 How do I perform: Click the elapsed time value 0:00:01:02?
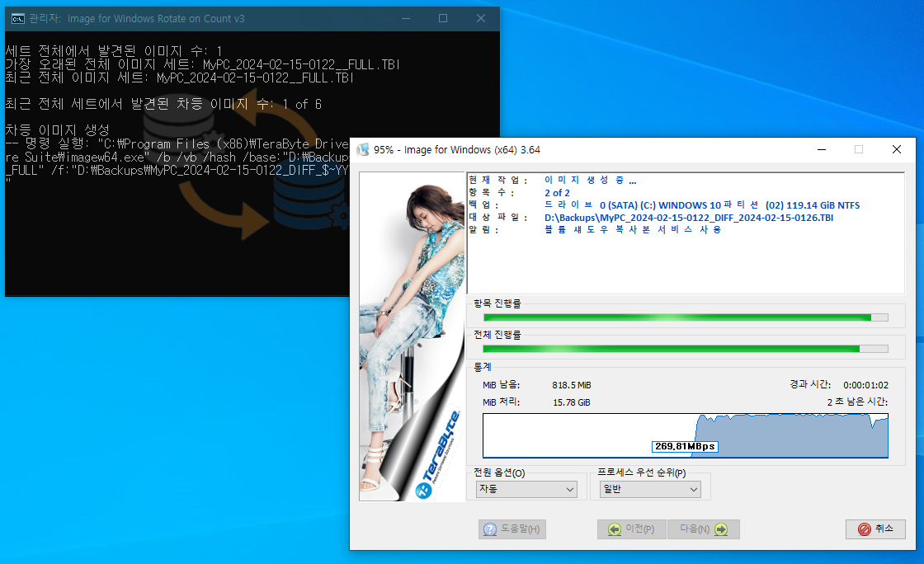coord(865,385)
